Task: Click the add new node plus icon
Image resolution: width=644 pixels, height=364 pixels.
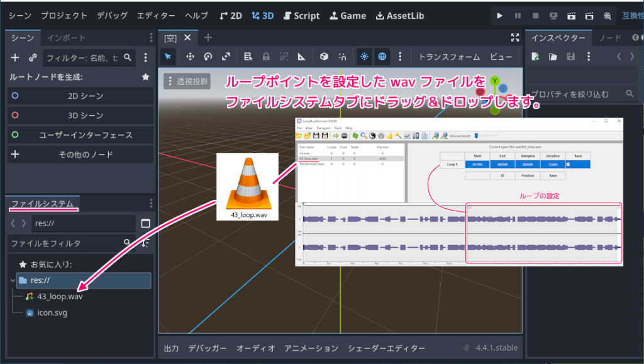Action: click(x=16, y=58)
